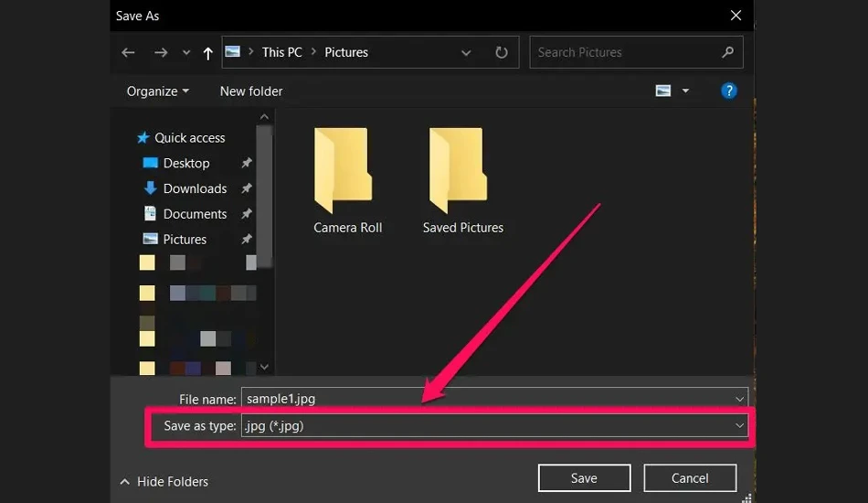Refresh the Pictures address bar
Viewport: 868px width, 503px height.
(x=501, y=53)
